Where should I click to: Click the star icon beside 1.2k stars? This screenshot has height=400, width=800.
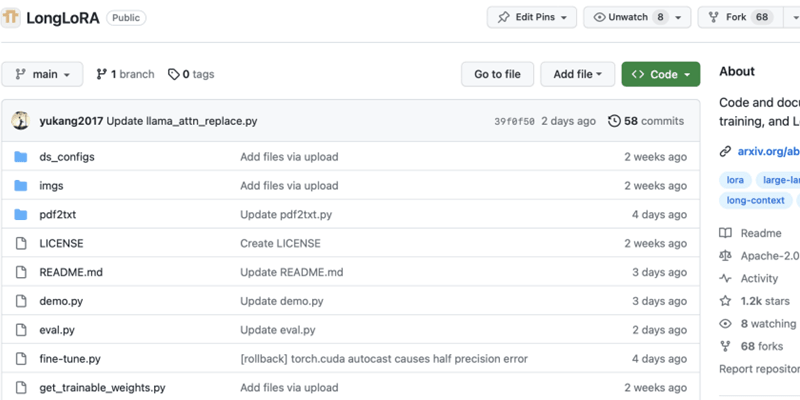click(725, 301)
